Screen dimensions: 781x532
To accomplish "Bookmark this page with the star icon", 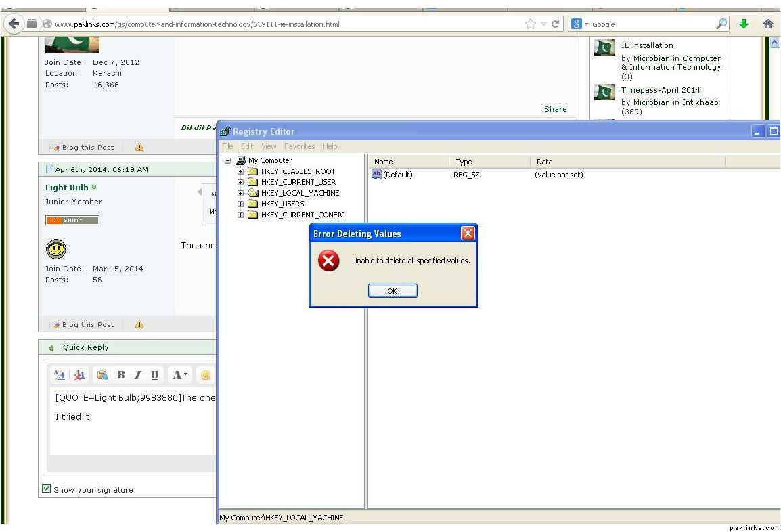I will tap(531, 24).
